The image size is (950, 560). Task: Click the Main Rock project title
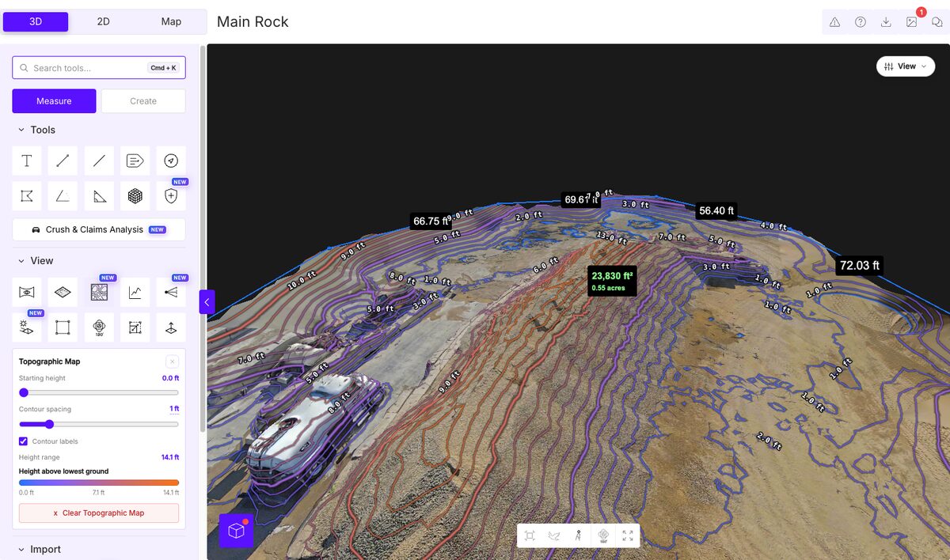click(253, 21)
